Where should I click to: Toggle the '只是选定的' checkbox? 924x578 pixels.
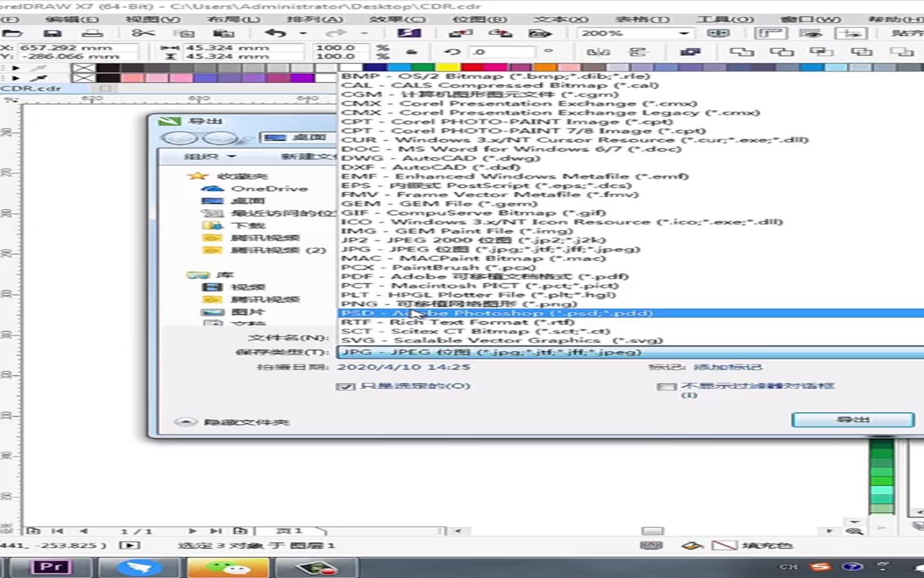345,386
